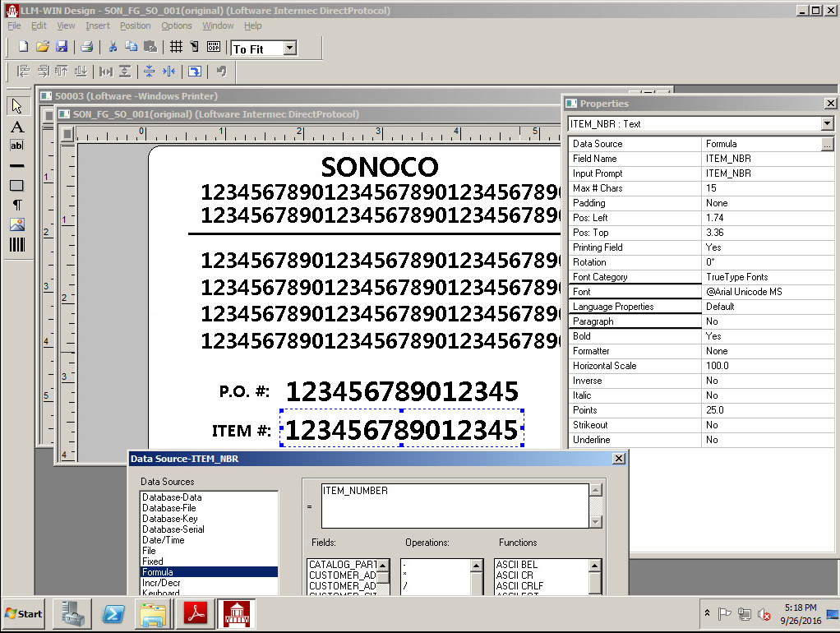Select the Box rectangle tool
The height and width of the screenshot is (633, 840).
tap(17, 186)
